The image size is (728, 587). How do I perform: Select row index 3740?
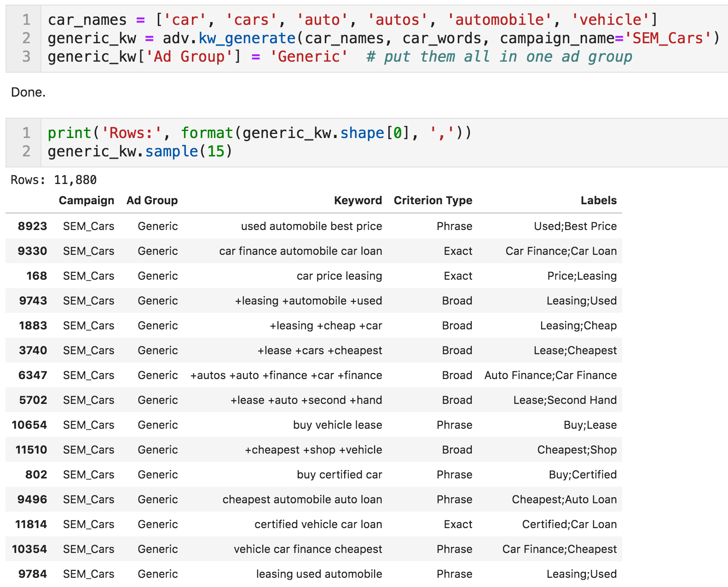click(x=33, y=351)
